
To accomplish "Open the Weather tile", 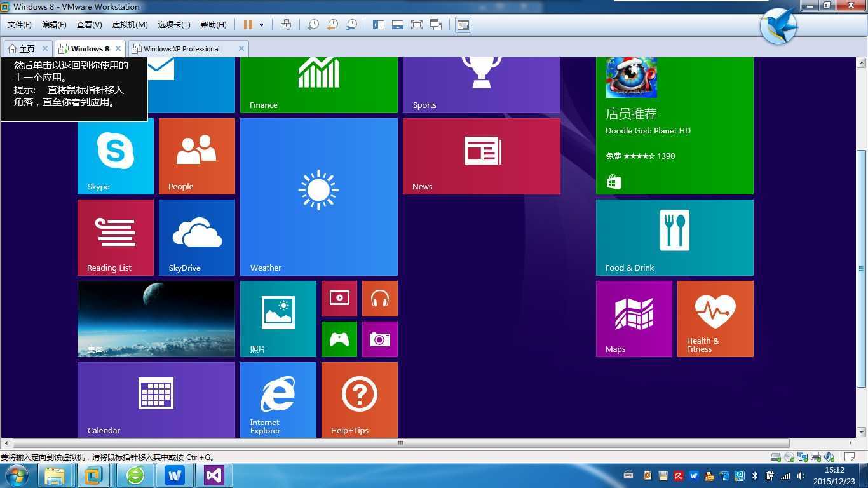I will (x=319, y=197).
